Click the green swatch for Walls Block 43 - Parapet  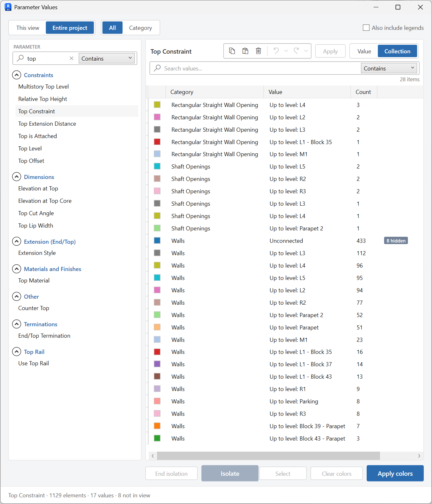coord(157,438)
